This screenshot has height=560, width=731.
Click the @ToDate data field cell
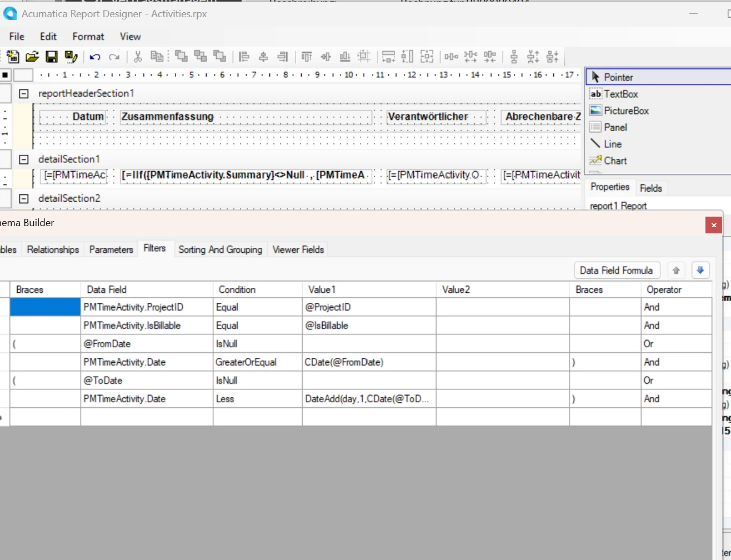pyautogui.click(x=147, y=381)
